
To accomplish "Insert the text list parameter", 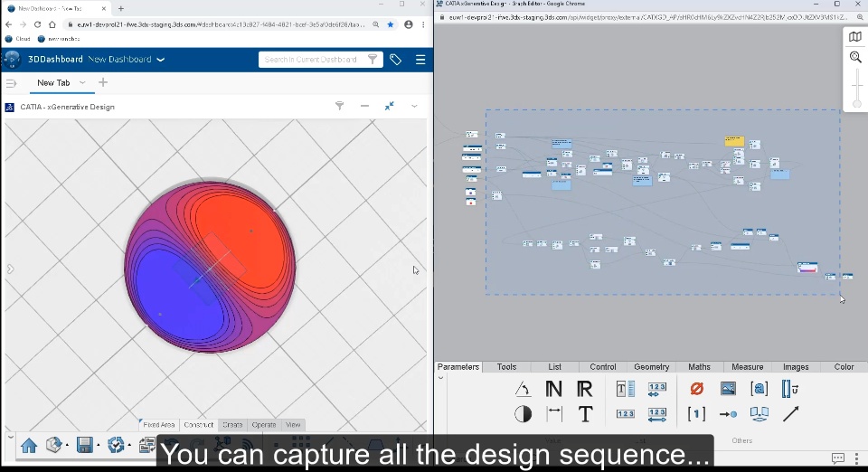I will pos(626,389).
